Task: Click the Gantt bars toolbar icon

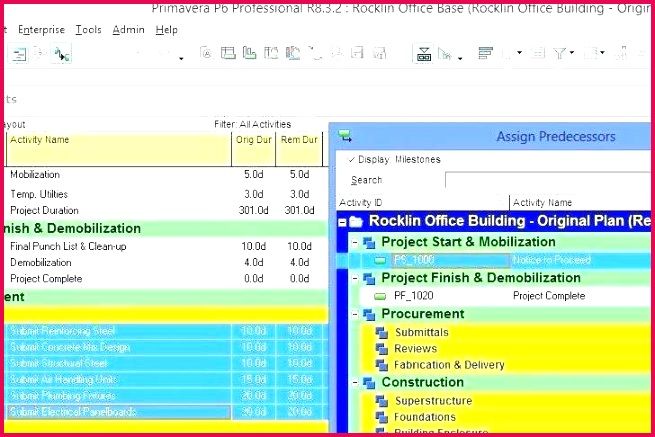Action: point(486,54)
